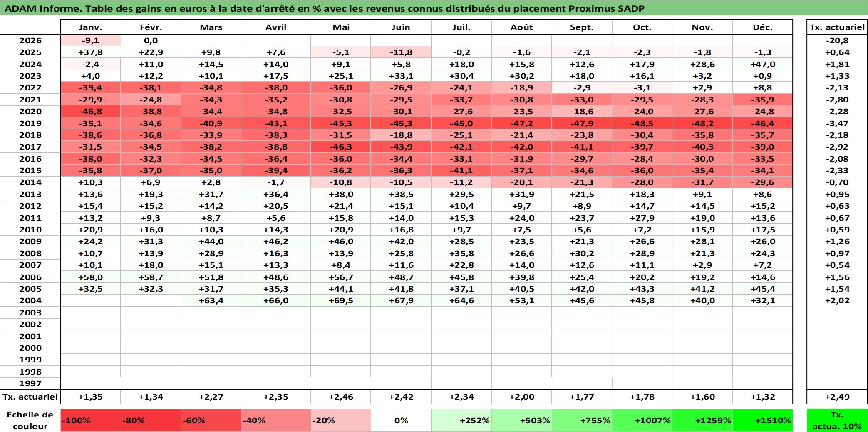Image resolution: width=868 pixels, height=432 pixels.
Task: Select the +1,35 actuarial rate under Janv.
Action: click(x=91, y=397)
